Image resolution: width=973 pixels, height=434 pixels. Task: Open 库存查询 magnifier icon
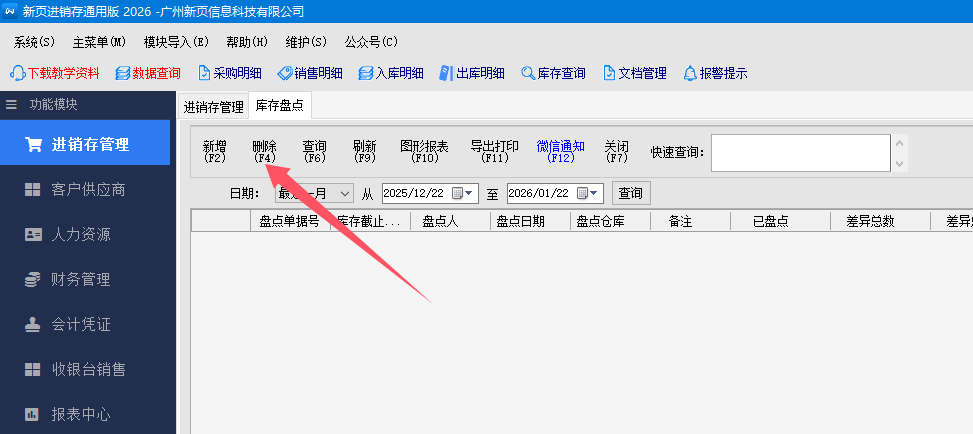[x=528, y=73]
